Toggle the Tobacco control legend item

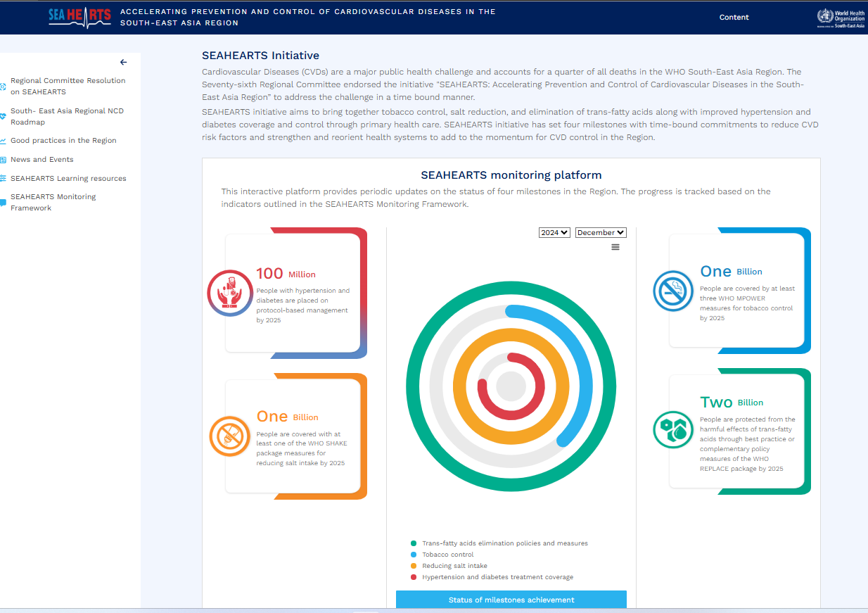click(x=442, y=555)
